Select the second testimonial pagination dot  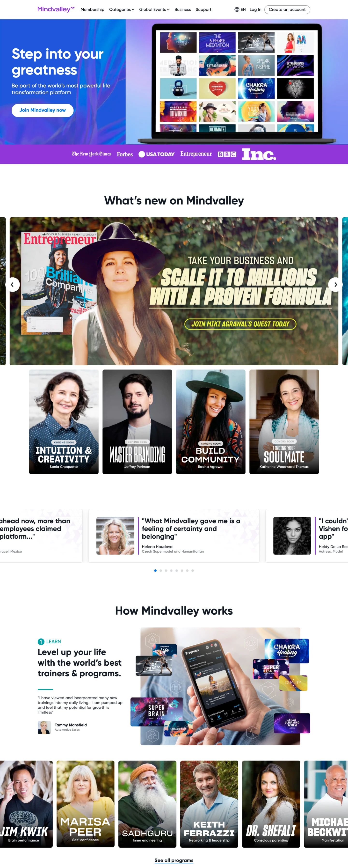(161, 570)
